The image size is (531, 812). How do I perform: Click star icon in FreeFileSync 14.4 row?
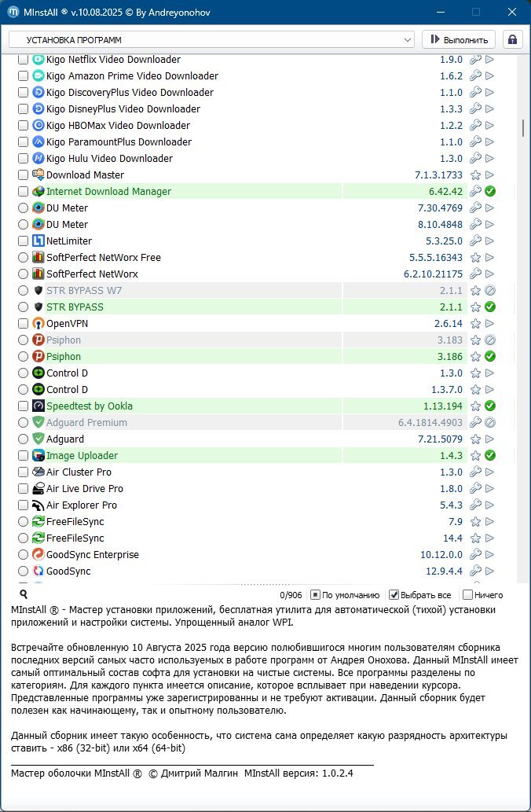[475, 538]
